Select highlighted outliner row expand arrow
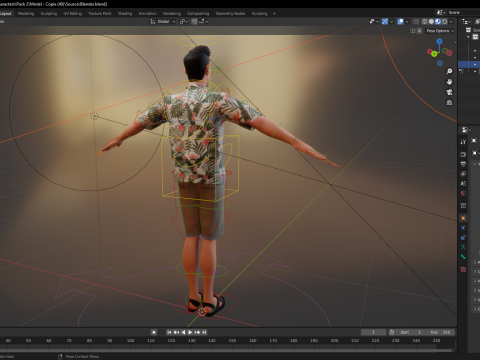The width and height of the screenshot is (480, 360). click(x=475, y=64)
